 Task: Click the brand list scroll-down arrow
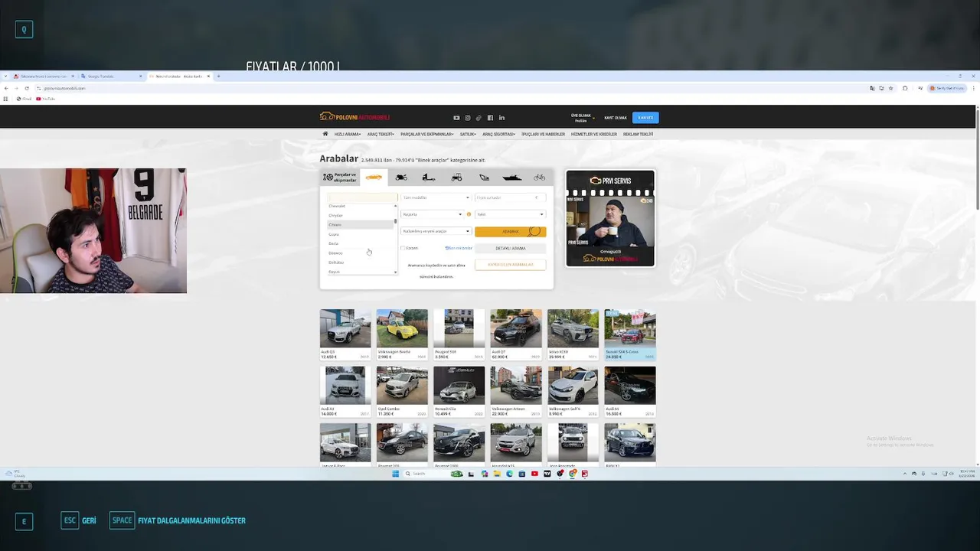(x=396, y=272)
